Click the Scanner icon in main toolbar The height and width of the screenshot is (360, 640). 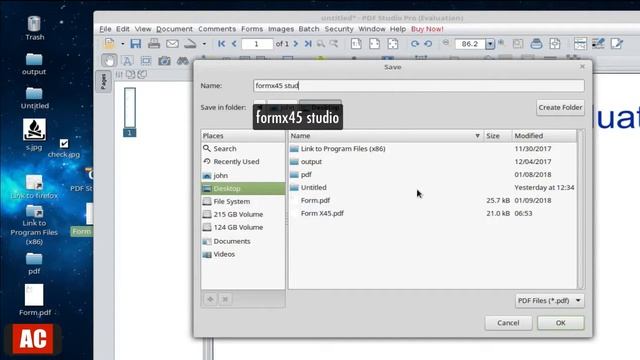(x=190, y=44)
